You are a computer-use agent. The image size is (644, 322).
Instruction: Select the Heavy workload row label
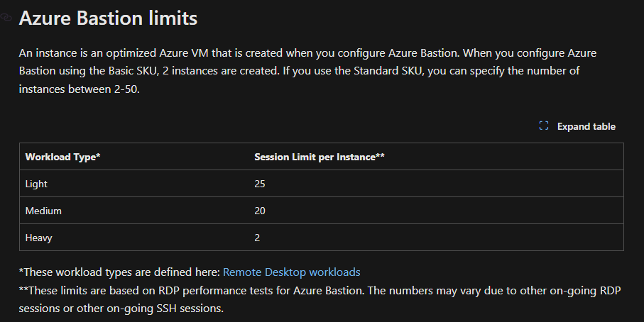pos(38,238)
